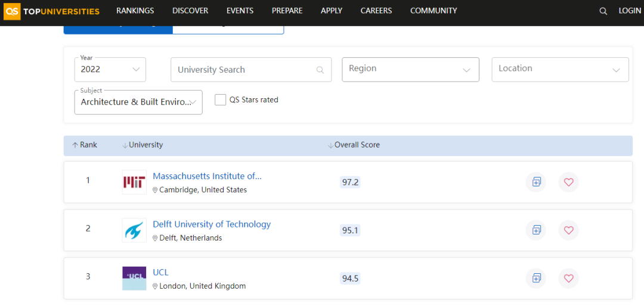Viewport: 644px width, 306px height.
Task: Expand the Region dropdown
Action: pyautogui.click(x=410, y=69)
